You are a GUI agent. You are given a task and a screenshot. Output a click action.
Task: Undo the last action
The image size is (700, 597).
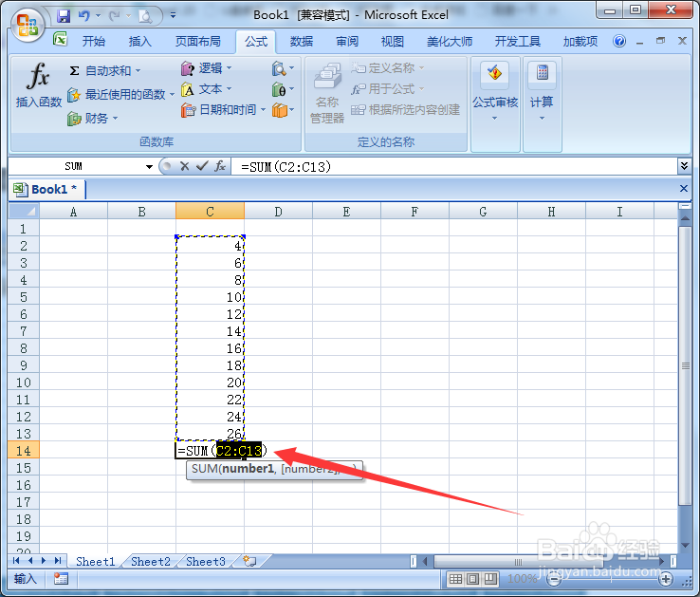click(x=83, y=16)
